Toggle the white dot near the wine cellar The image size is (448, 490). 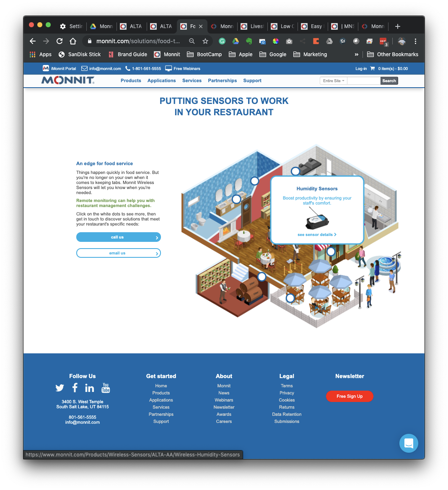262,277
